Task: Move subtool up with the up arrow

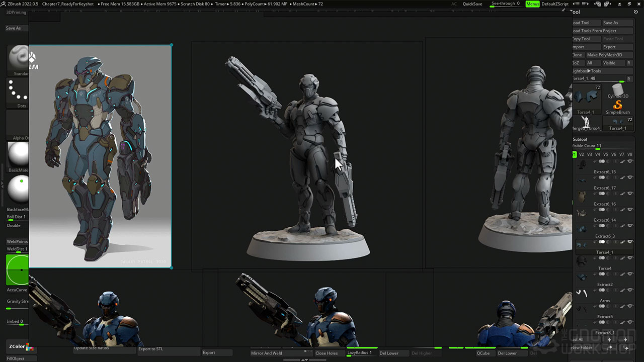Action: pyautogui.click(x=610, y=340)
